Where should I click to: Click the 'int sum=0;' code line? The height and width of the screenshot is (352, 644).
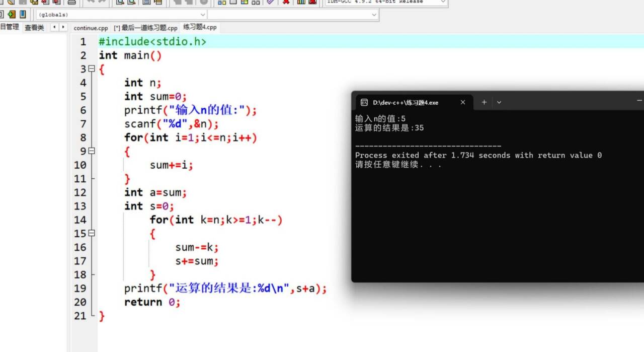(x=155, y=97)
